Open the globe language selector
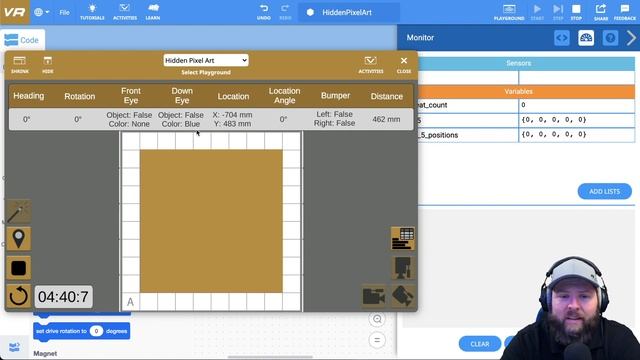This screenshot has height=360, width=640. pos(41,12)
